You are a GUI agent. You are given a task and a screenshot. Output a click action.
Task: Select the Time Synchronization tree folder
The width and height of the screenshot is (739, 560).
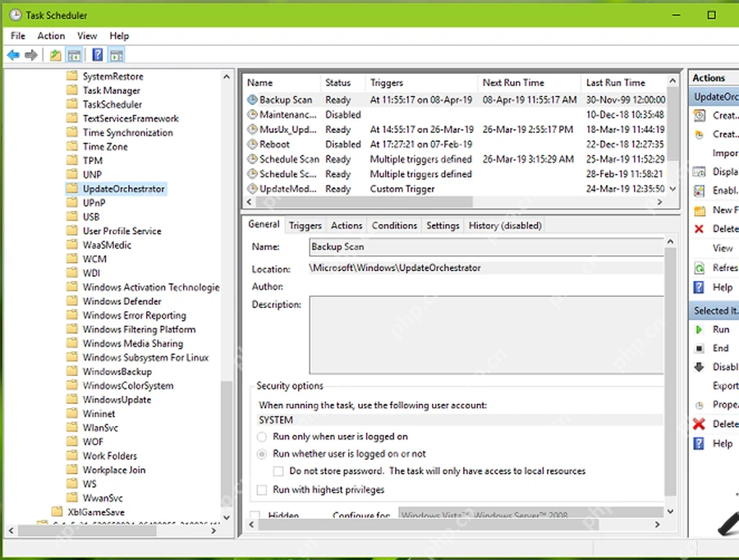click(x=128, y=132)
